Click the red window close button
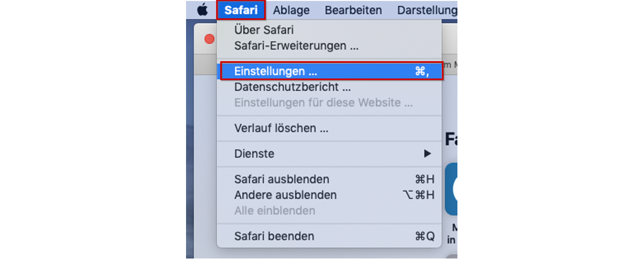Image resolution: width=644 pixels, height=259 pixels. click(x=209, y=39)
